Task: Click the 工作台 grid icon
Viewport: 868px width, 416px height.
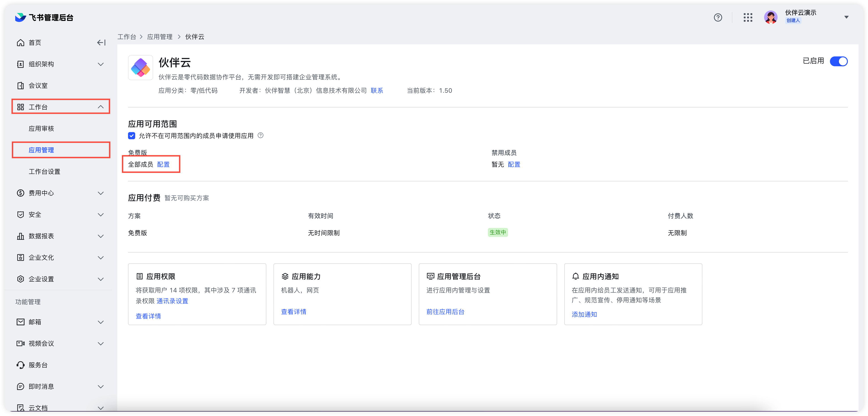Action: point(21,107)
